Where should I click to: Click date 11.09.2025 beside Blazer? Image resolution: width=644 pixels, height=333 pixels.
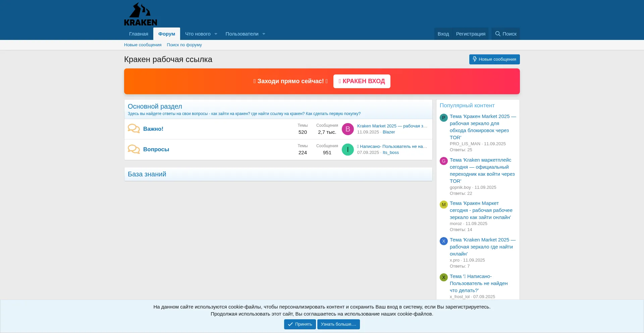(368, 132)
